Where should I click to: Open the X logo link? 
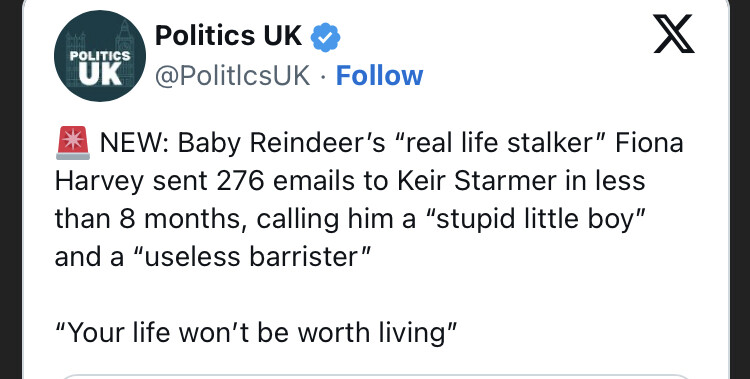coord(673,34)
